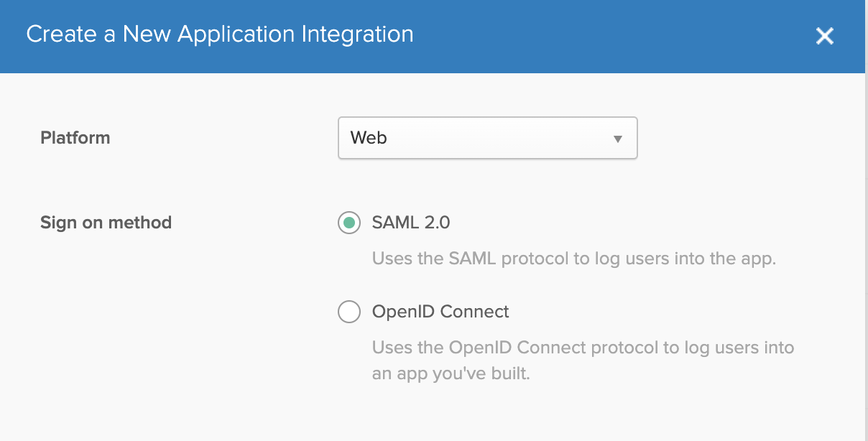Close the Create Application Integration dialog

[x=824, y=36]
